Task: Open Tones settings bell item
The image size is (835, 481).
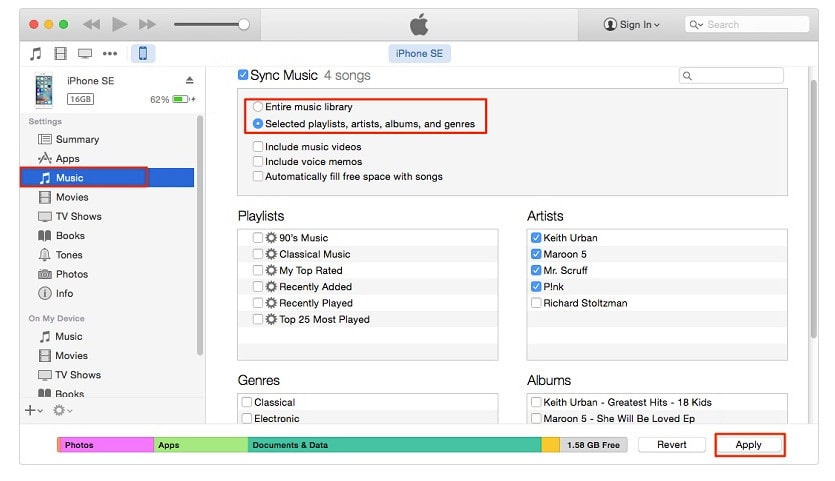Action: pyautogui.click(x=69, y=255)
